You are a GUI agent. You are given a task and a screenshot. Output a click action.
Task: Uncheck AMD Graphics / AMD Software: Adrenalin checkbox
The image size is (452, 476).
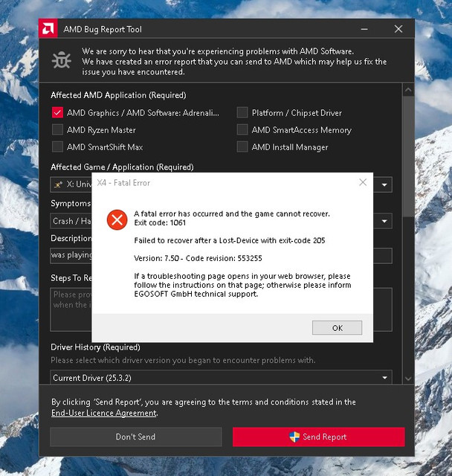(x=57, y=112)
